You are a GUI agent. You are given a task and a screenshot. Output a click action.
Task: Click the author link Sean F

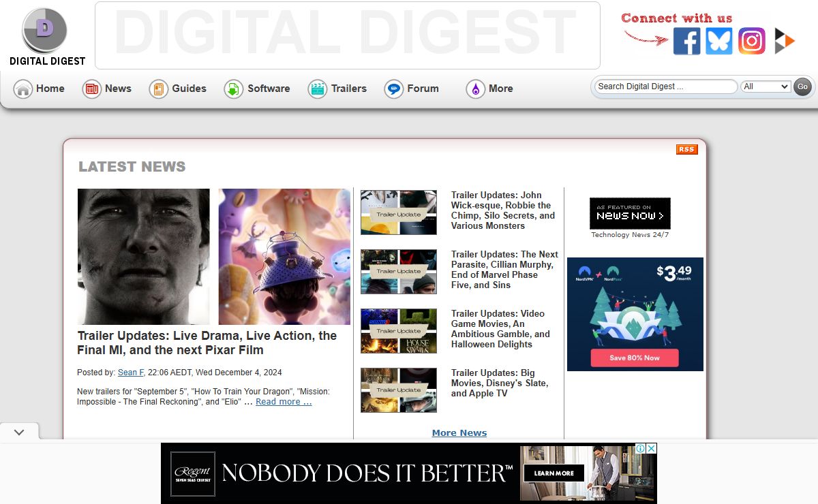(131, 373)
